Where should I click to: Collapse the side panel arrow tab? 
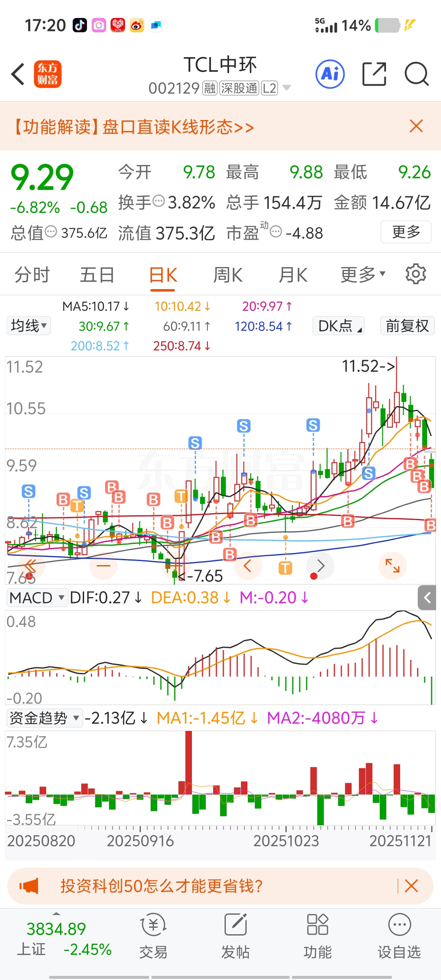pyautogui.click(x=427, y=598)
